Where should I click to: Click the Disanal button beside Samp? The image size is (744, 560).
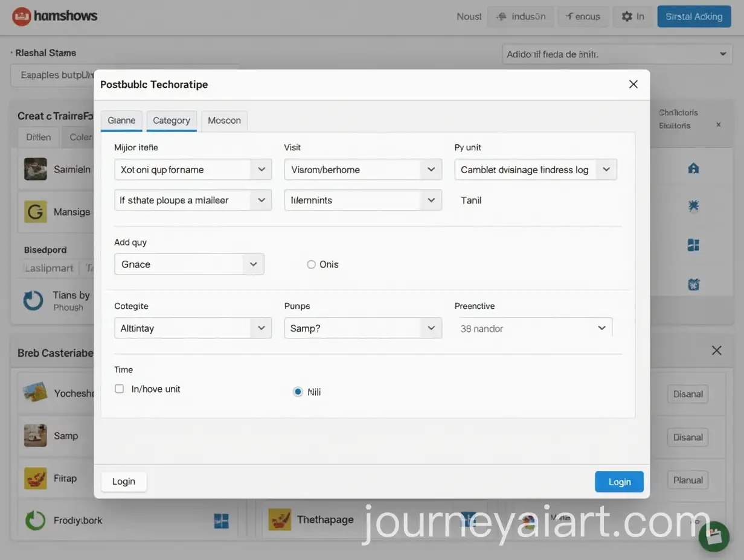click(x=687, y=437)
